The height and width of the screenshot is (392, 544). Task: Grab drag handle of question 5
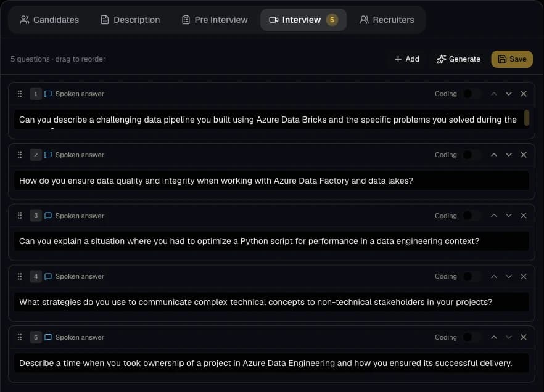point(20,337)
